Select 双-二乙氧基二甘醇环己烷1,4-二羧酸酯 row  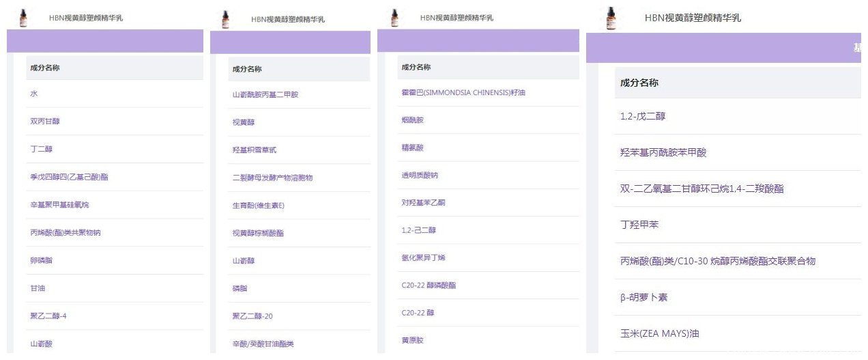point(738,189)
